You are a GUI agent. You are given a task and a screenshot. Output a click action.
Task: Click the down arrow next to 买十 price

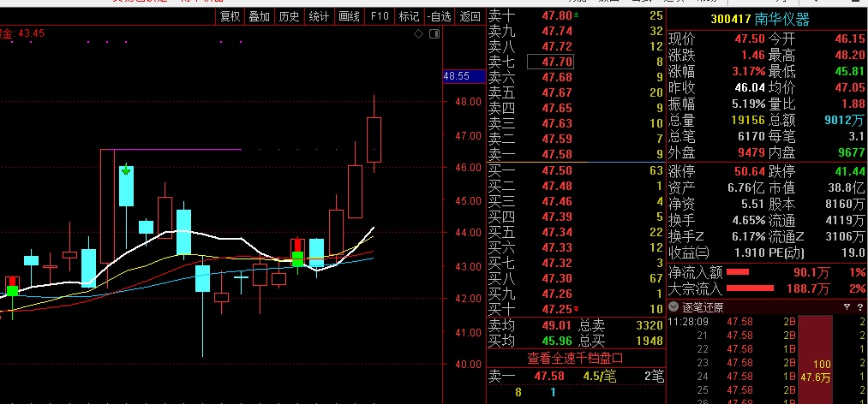click(x=577, y=308)
